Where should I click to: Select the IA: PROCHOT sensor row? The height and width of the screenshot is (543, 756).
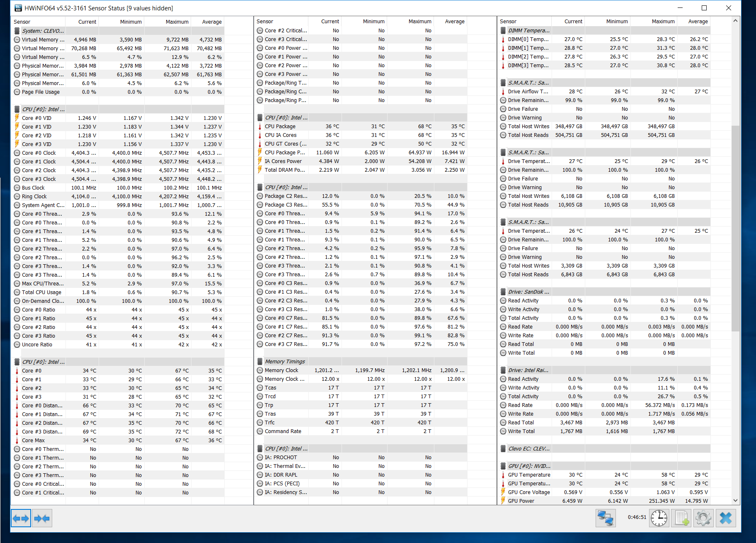tap(361, 458)
